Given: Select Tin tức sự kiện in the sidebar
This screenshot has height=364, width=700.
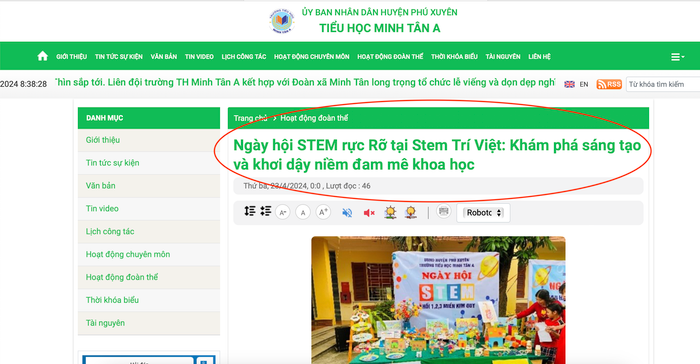Looking at the screenshot, I should coord(149,163).
